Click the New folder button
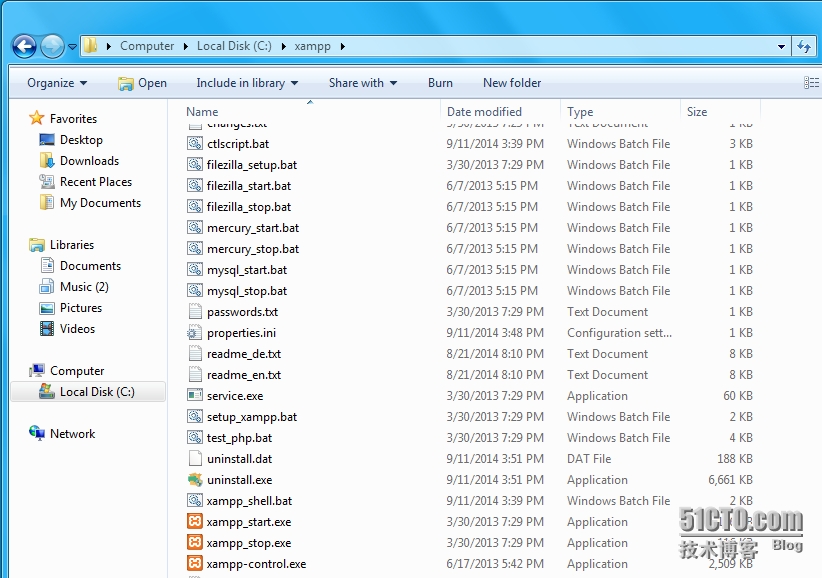Viewport: 822px width, 578px height. point(512,83)
